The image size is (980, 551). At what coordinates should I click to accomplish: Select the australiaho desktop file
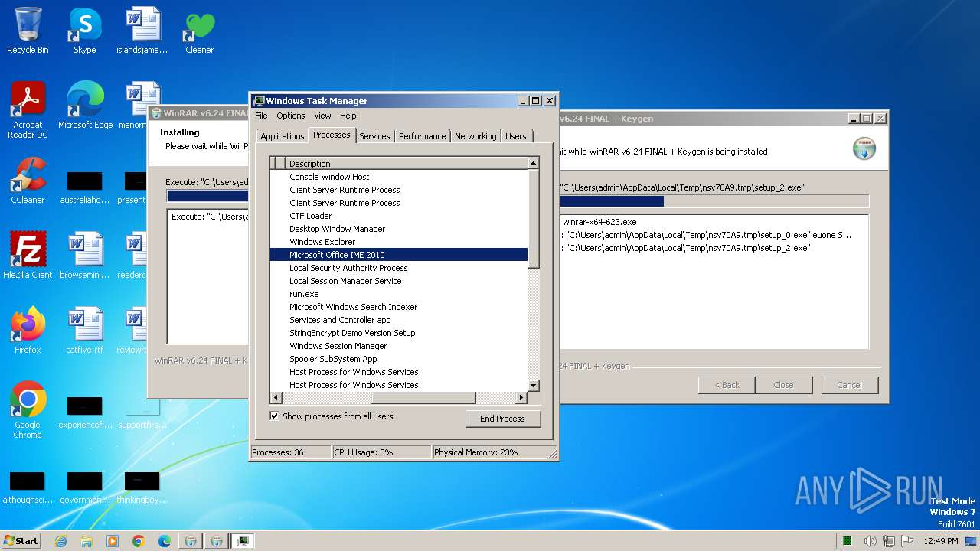pos(85,187)
